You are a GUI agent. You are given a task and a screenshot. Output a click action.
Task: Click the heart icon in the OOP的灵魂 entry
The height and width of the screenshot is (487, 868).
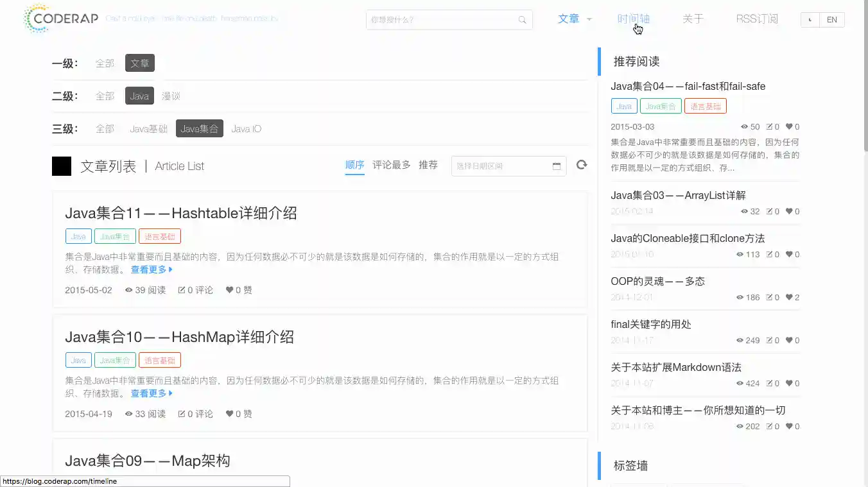click(x=790, y=297)
